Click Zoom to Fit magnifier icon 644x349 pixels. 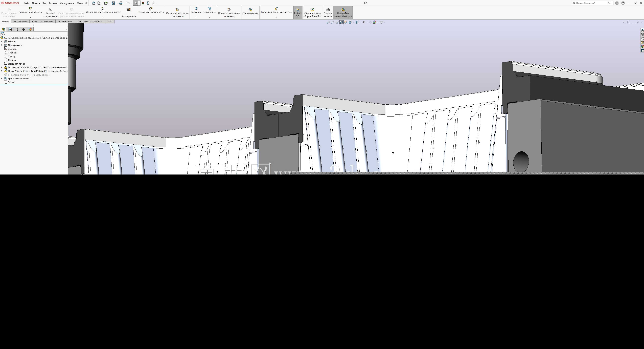(x=328, y=22)
